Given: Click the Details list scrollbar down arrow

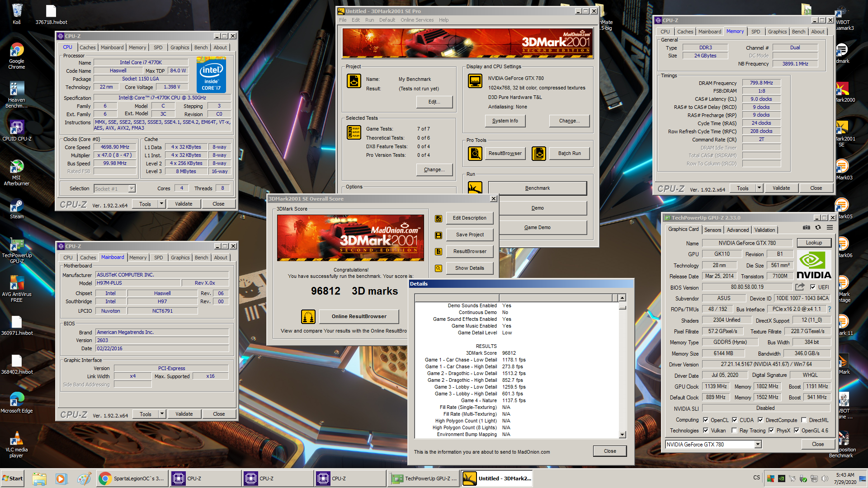Looking at the screenshot, I should tap(622, 435).
